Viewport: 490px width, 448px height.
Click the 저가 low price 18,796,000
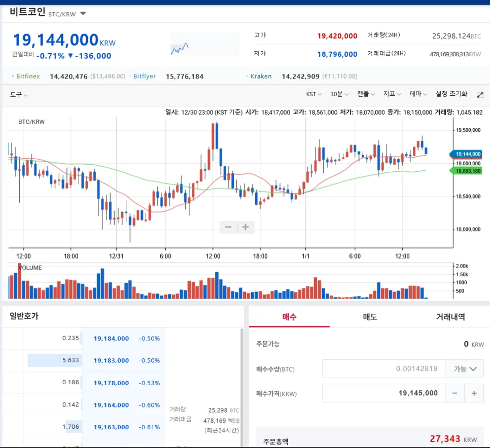point(337,54)
